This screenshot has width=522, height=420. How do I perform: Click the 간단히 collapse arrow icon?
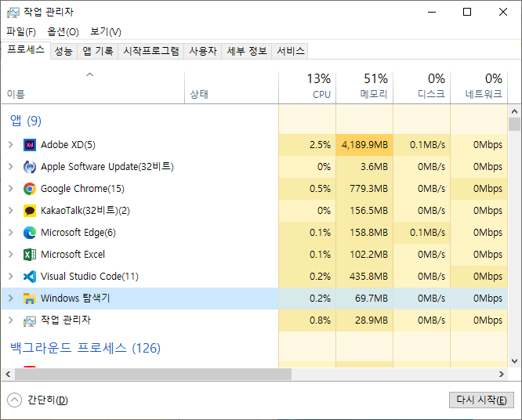(14, 400)
